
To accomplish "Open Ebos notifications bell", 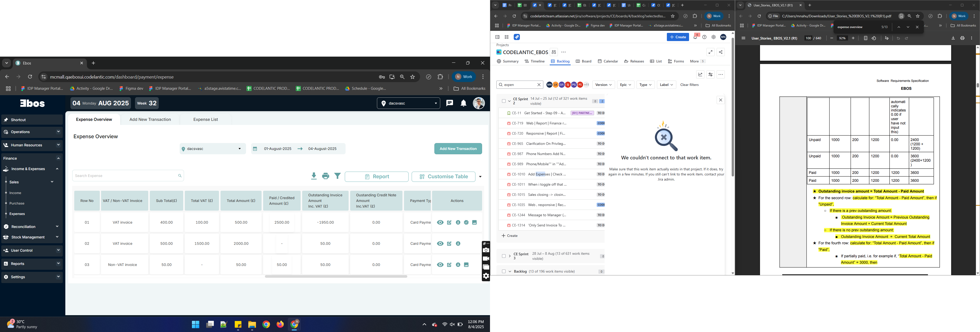I will [463, 103].
